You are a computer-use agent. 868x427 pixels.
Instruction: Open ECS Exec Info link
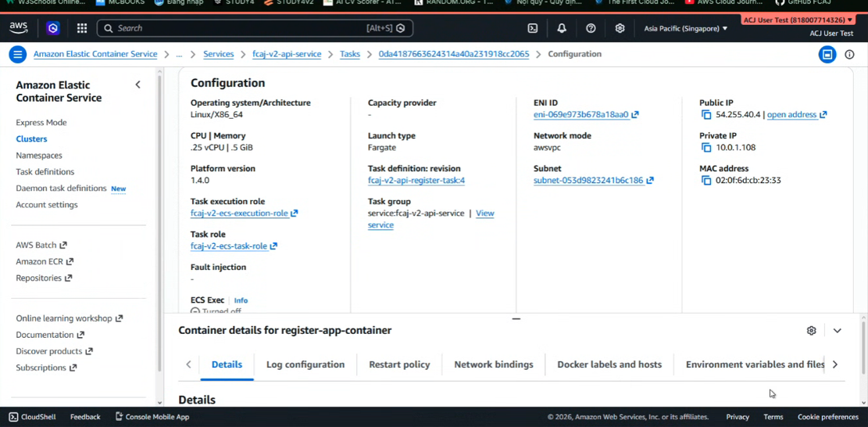(x=241, y=300)
